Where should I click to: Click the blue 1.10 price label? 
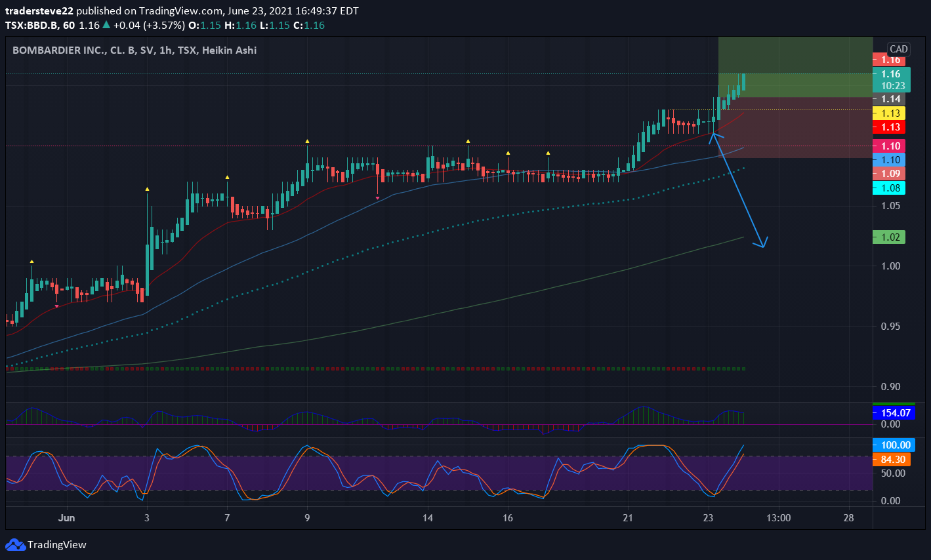(x=889, y=160)
